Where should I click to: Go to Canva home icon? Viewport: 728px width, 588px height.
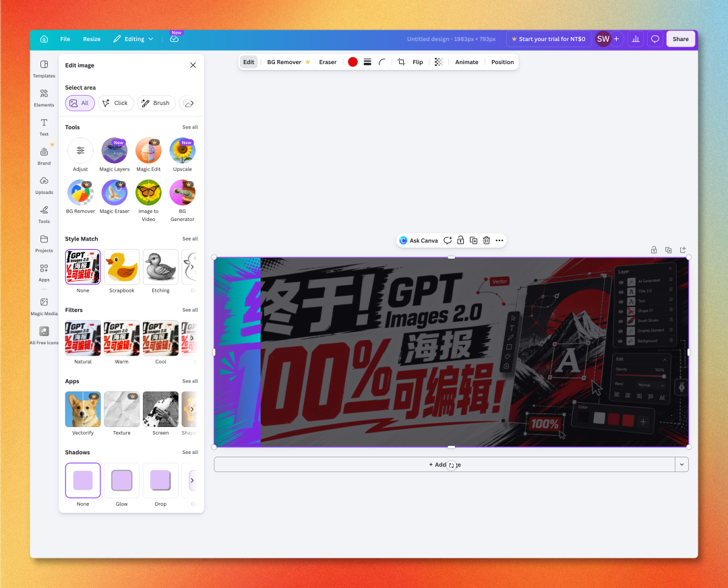click(x=44, y=39)
